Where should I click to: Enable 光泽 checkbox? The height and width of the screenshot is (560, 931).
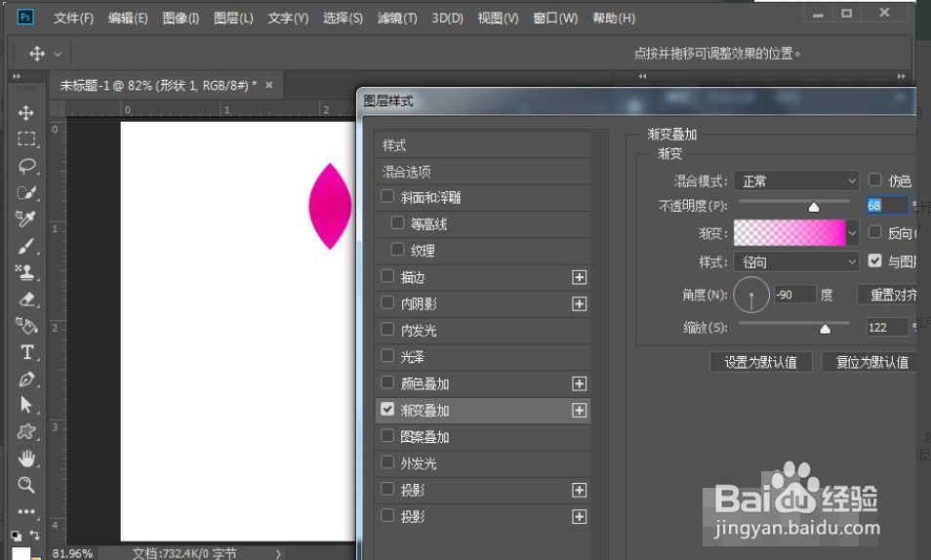coord(387,356)
